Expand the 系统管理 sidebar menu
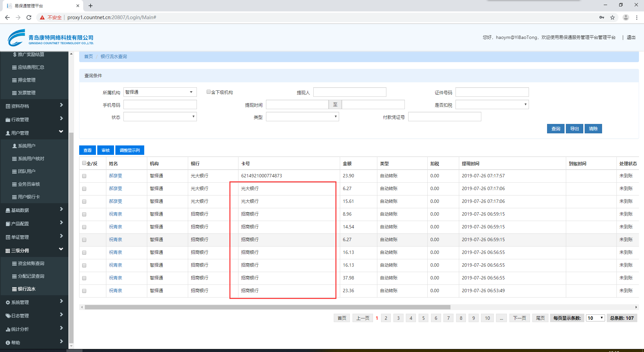 coord(34,302)
